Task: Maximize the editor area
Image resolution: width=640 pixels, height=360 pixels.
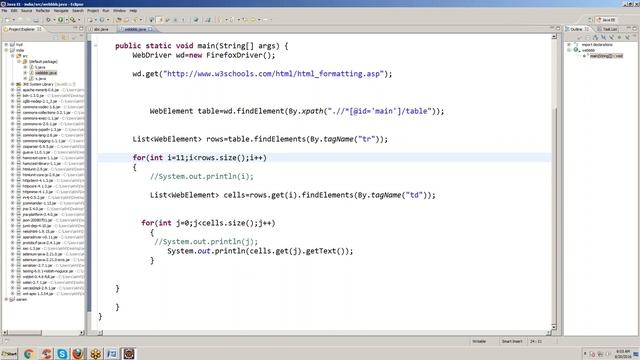Action: click(558, 29)
